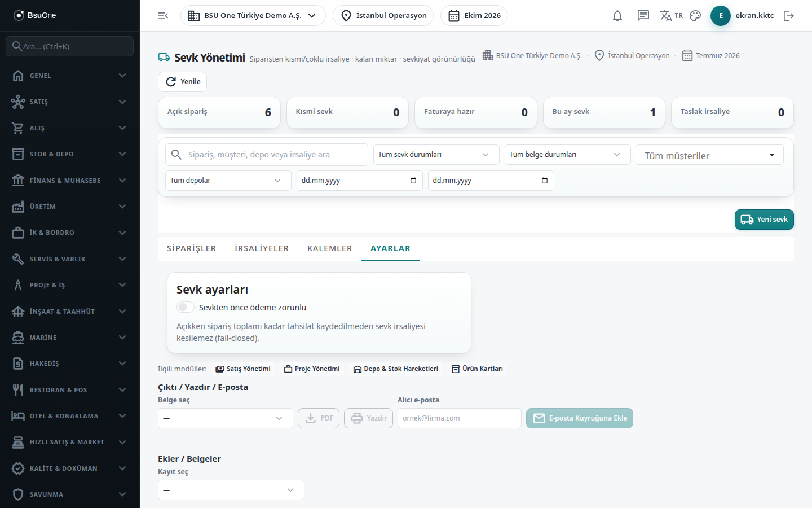Open calendar picker on second date field
The height and width of the screenshot is (508, 812).
point(545,181)
